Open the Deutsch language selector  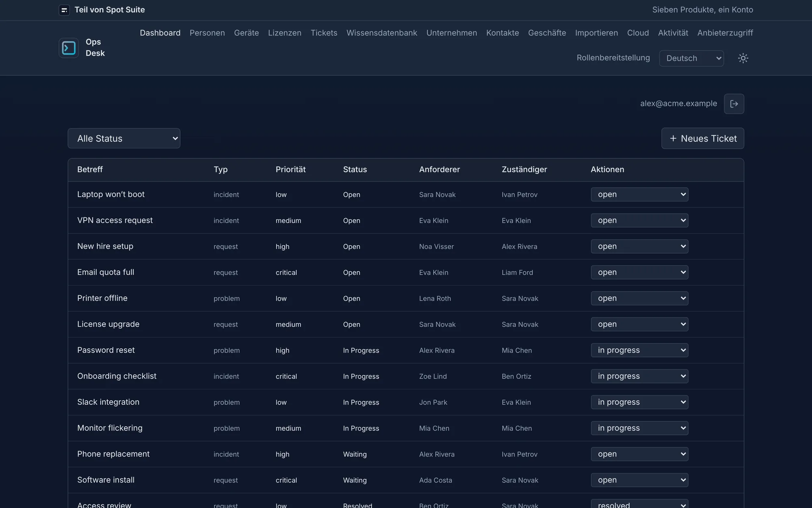click(x=691, y=58)
